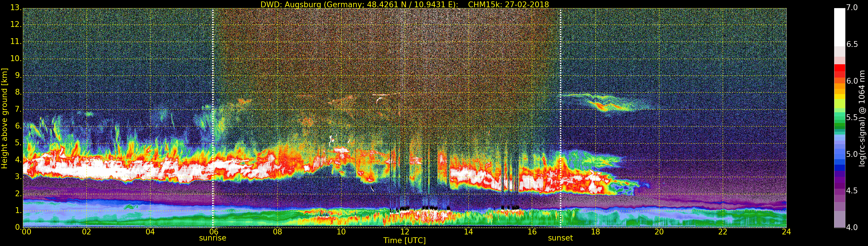Click the 'sunrise' label below the axis
The height and width of the screenshot is (246, 868).
tap(213, 238)
